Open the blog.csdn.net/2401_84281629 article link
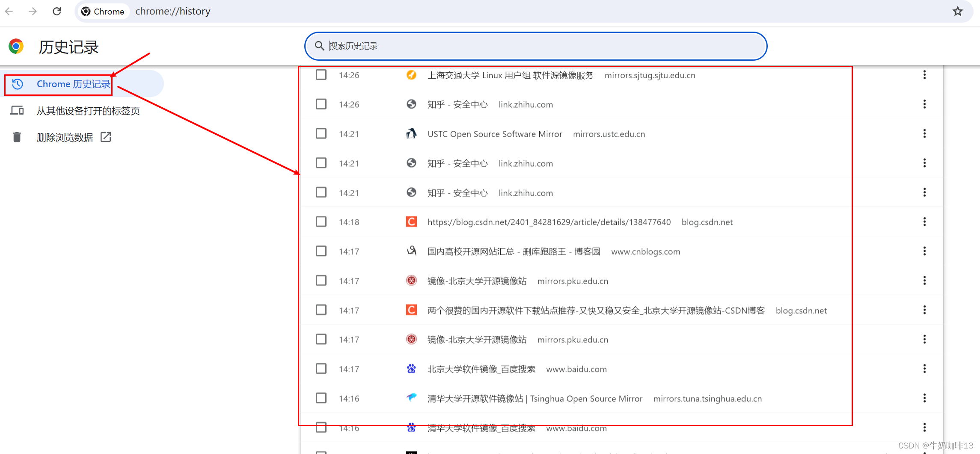 click(549, 222)
